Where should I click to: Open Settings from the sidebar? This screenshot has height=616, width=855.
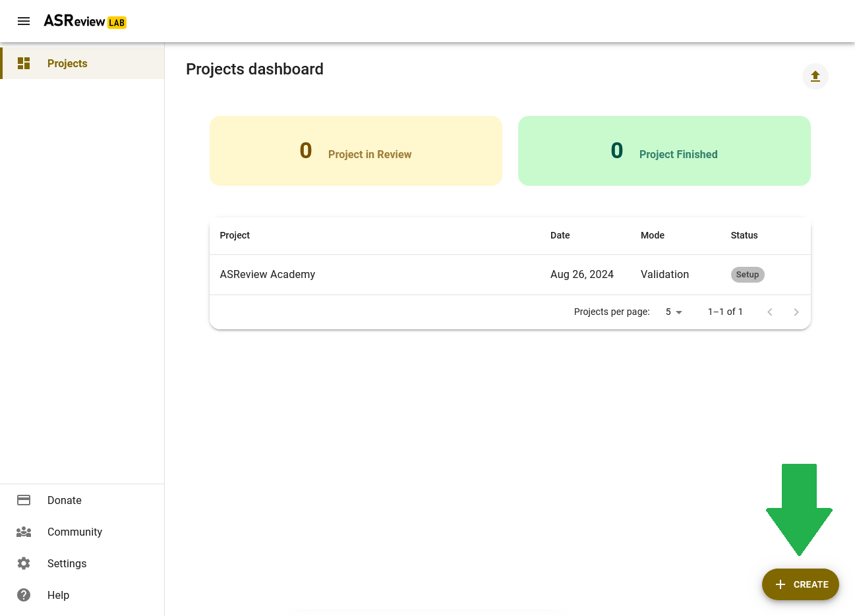tap(82, 563)
